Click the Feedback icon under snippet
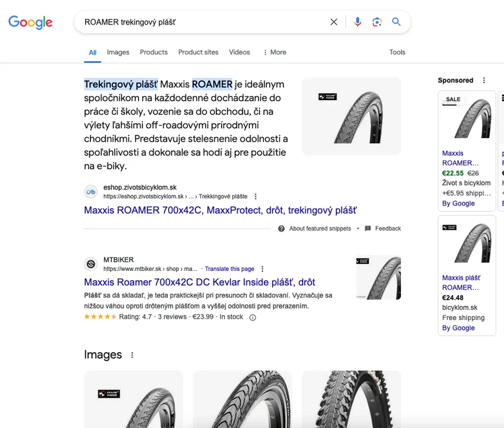This screenshot has width=504, height=428. coord(368,228)
